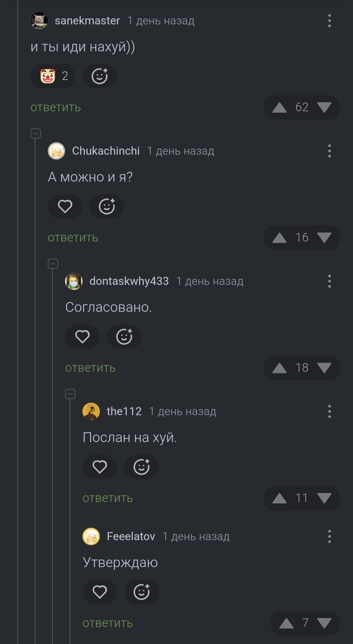Collapse the Chukachinchi comment thread
353x644 pixels.
35,134
